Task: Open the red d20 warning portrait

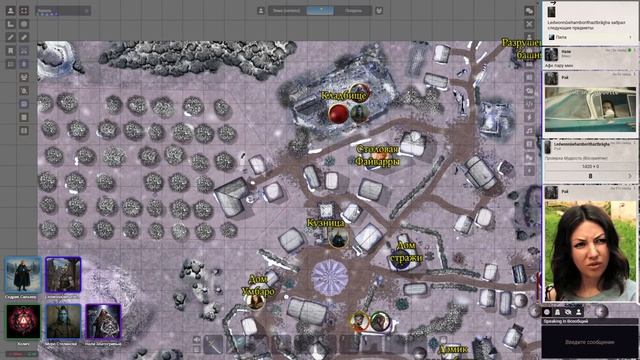Action: coord(23,322)
